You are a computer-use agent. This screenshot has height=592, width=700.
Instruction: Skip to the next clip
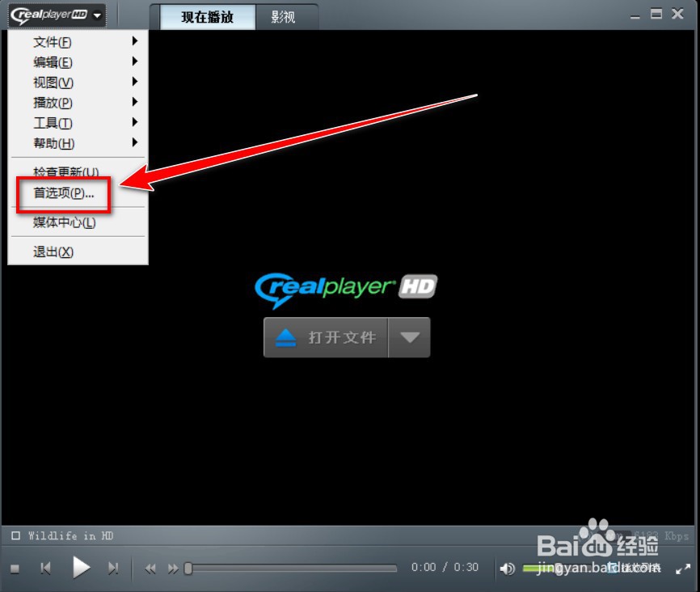[x=113, y=569]
